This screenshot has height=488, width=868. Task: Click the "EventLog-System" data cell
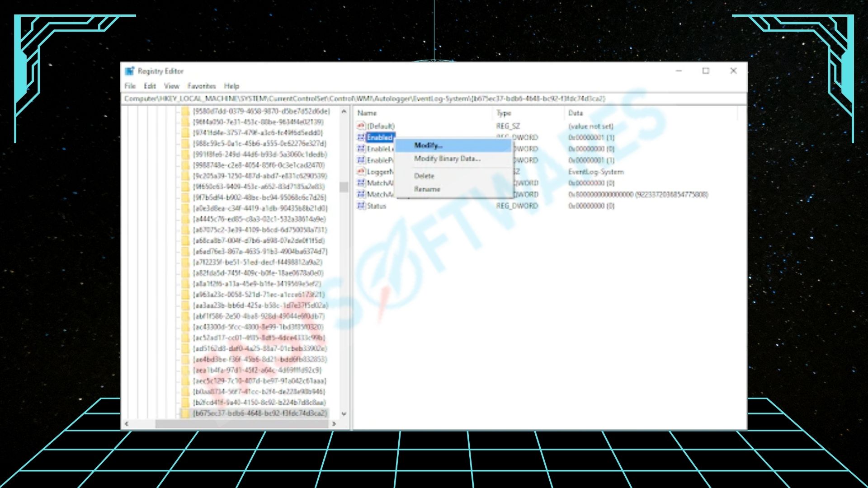pyautogui.click(x=596, y=172)
